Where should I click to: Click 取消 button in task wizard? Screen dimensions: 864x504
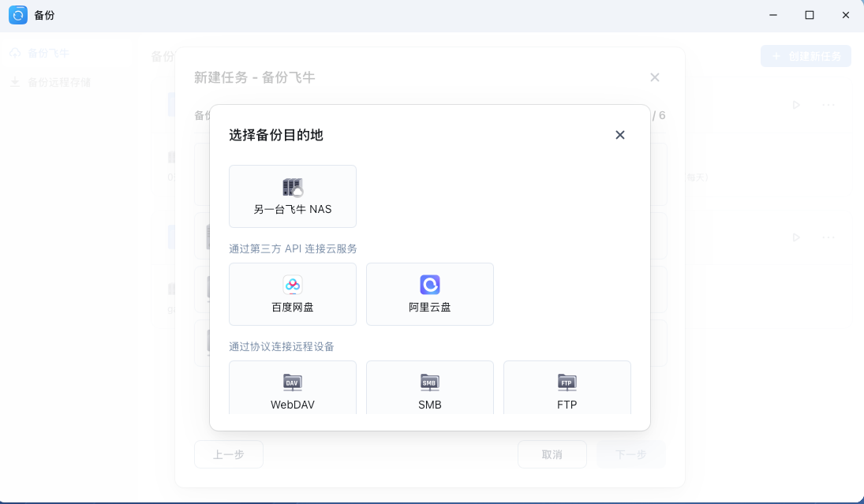pos(552,454)
